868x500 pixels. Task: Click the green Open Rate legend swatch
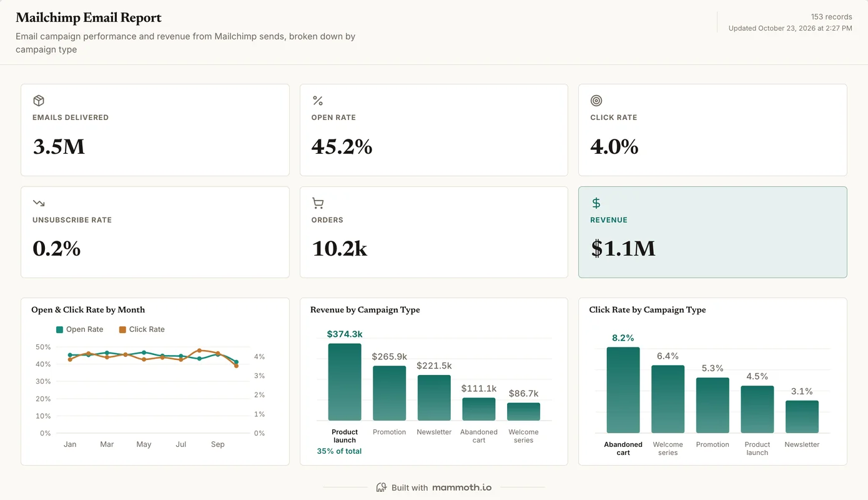tap(59, 329)
